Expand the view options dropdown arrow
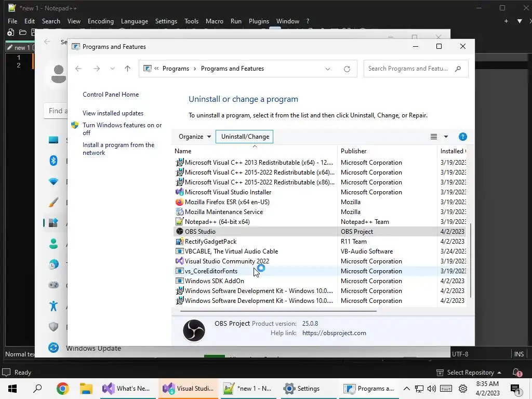 pos(446,137)
